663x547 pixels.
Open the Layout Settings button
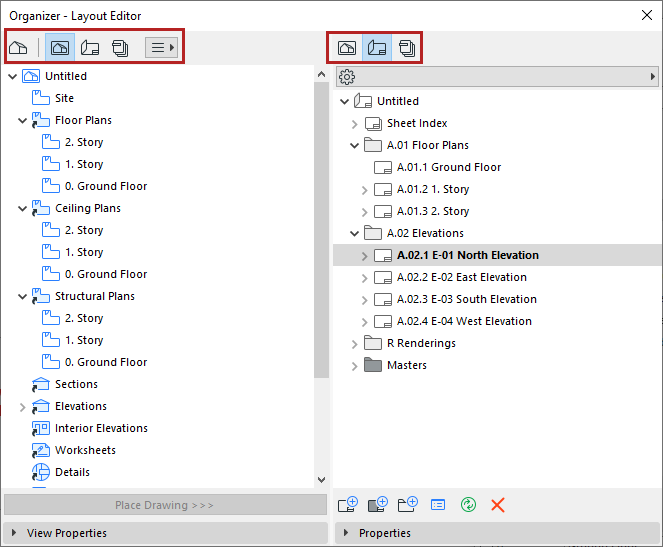coord(438,505)
